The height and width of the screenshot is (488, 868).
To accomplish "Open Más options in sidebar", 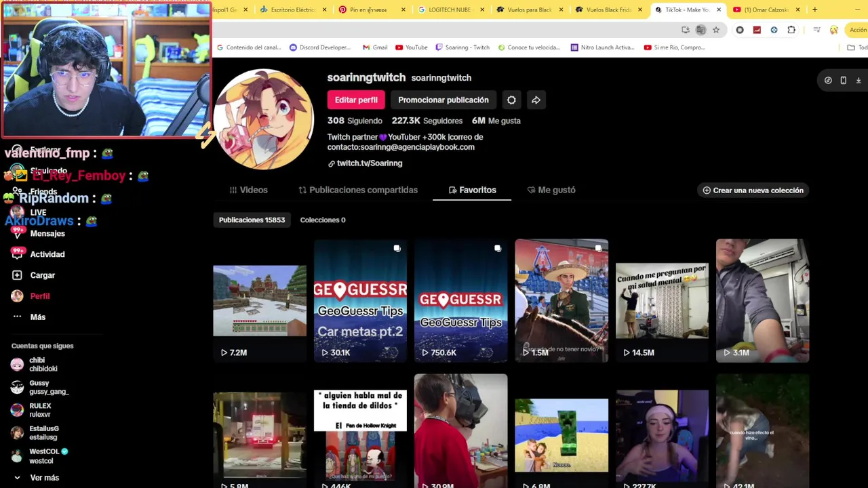I will (37, 317).
